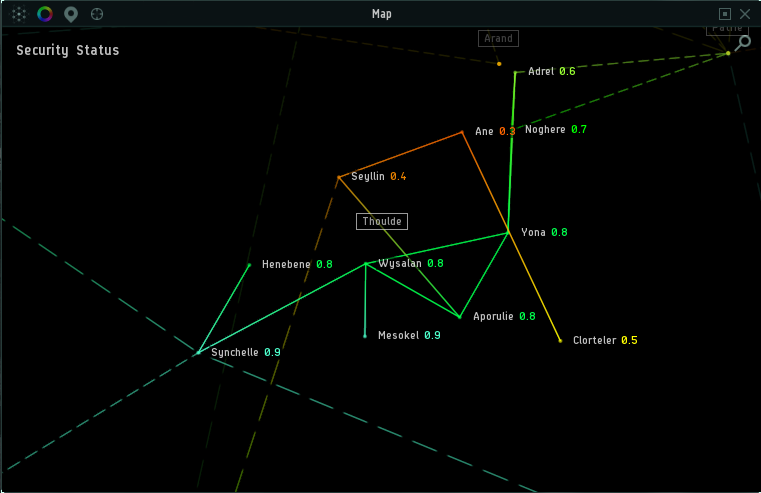
Task: Select the Thoulde constellation label
Action: pos(382,221)
